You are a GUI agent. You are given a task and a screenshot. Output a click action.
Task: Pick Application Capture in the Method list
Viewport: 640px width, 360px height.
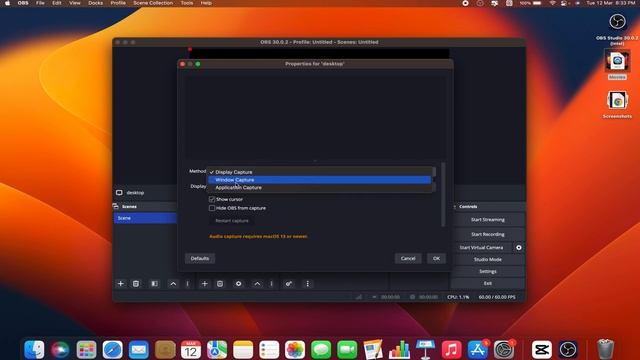tap(320, 188)
